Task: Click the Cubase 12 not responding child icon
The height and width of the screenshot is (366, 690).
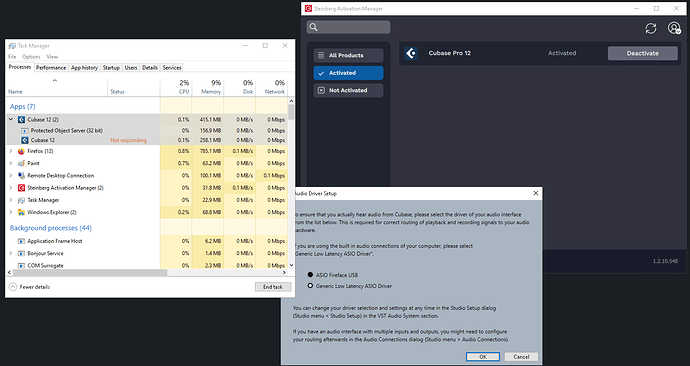Action: coord(25,140)
